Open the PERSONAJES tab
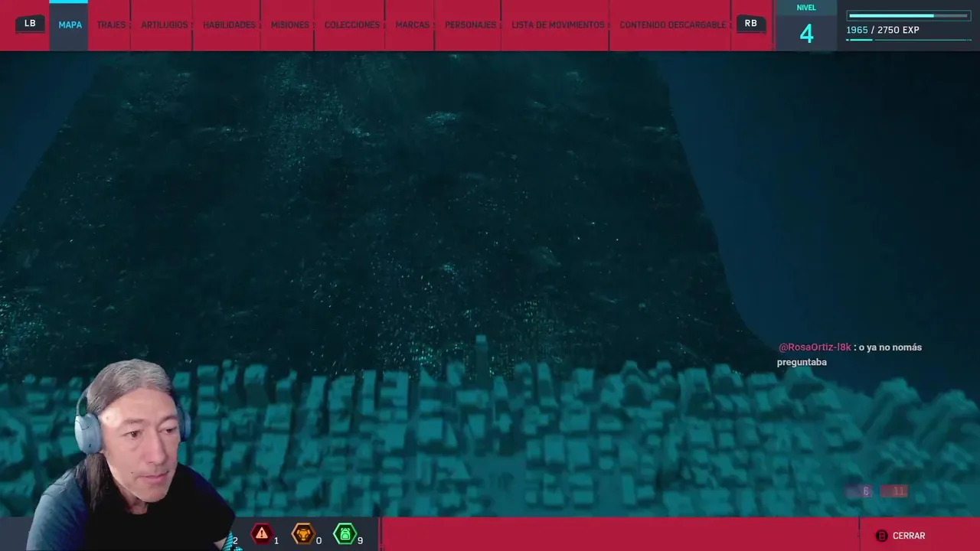980x551 pixels. [x=470, y=25]
